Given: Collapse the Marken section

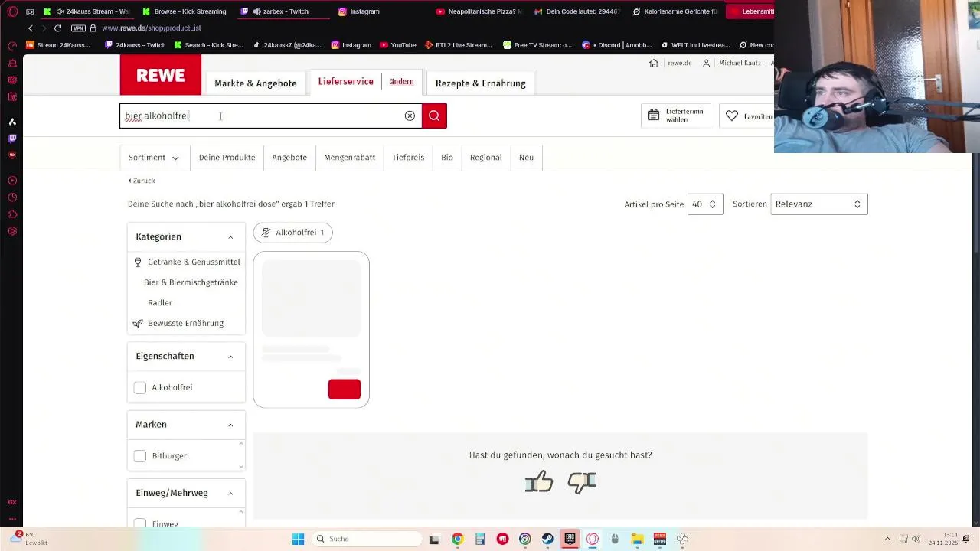Looking at the screenshot, I should [230, 425].
